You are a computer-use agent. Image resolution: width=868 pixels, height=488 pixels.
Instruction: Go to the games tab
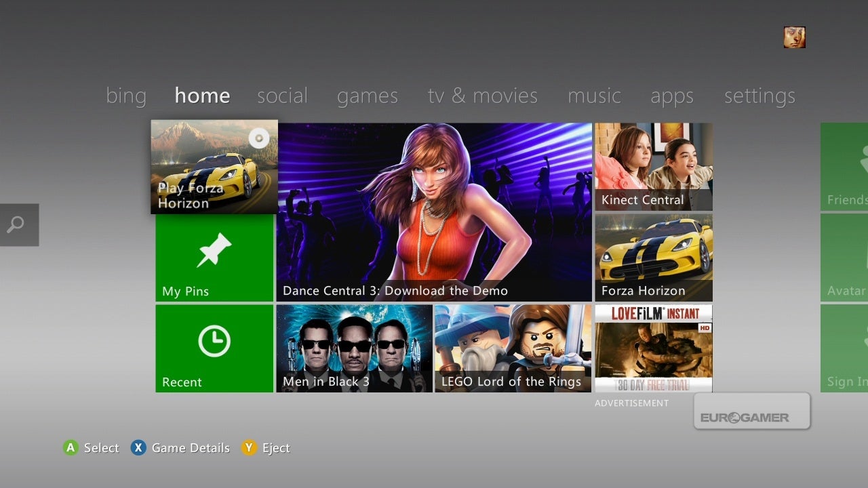pos(368,96)
